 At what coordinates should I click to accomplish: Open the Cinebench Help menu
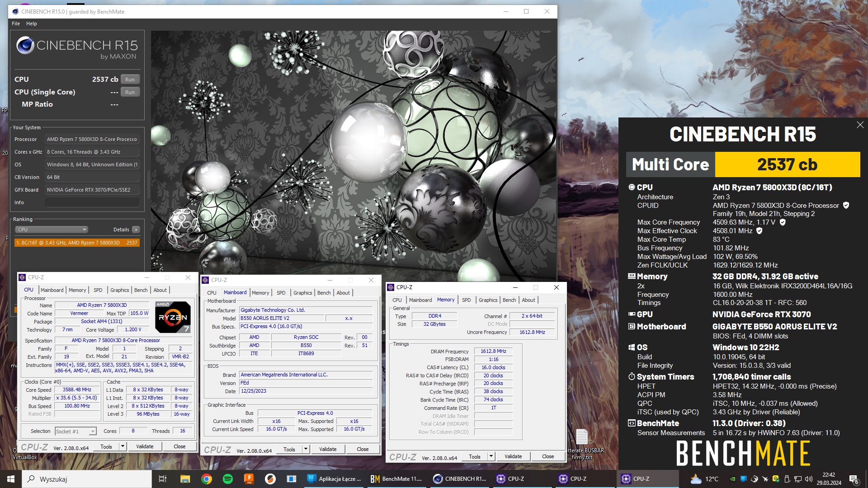click(32, 23)
